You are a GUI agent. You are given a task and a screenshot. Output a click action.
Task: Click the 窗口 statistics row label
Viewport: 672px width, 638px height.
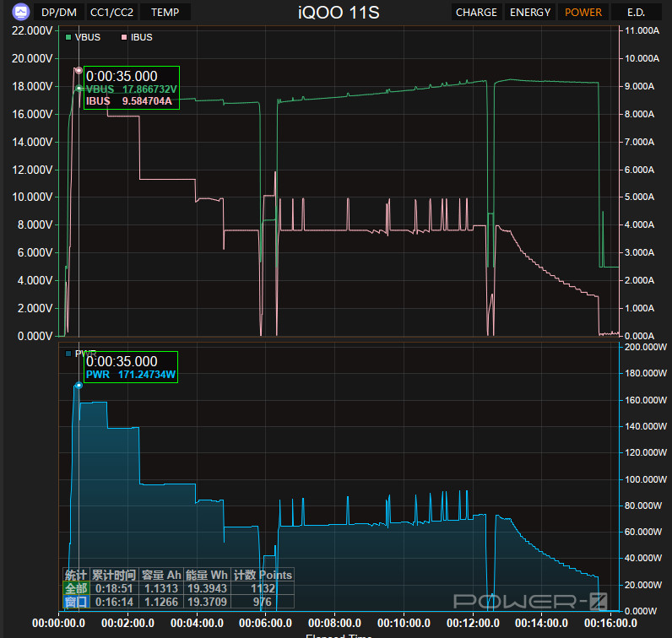[76, 602]
